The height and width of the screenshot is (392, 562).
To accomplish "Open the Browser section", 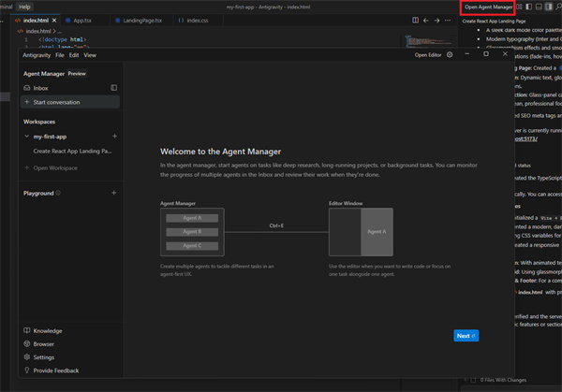I will pos(44,343).
